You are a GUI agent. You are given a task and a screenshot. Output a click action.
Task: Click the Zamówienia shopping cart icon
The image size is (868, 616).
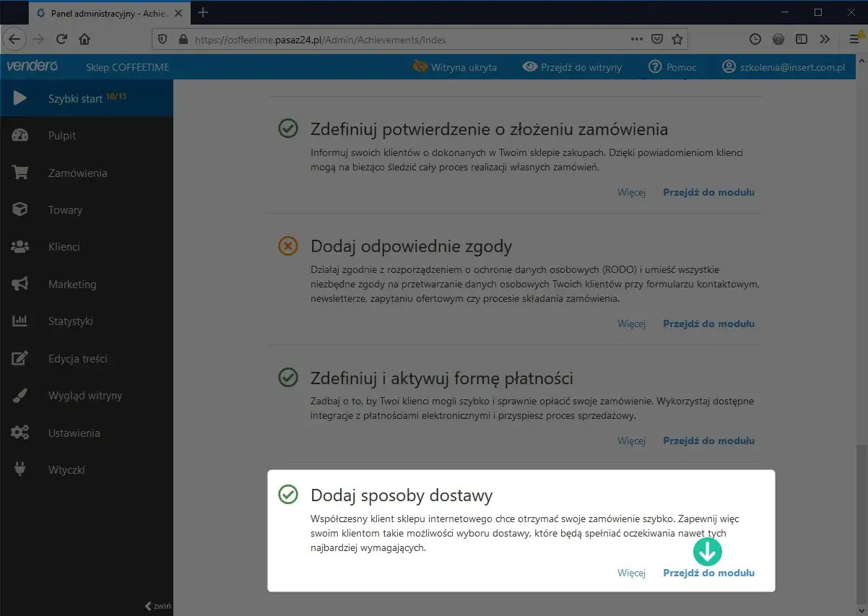(x=20, y=173)
